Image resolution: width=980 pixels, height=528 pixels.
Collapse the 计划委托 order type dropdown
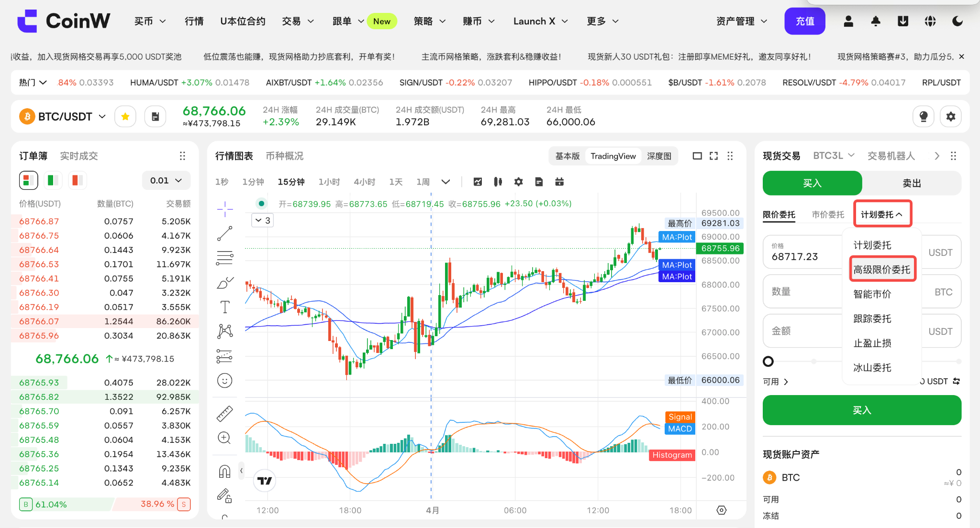coord(882,214)
